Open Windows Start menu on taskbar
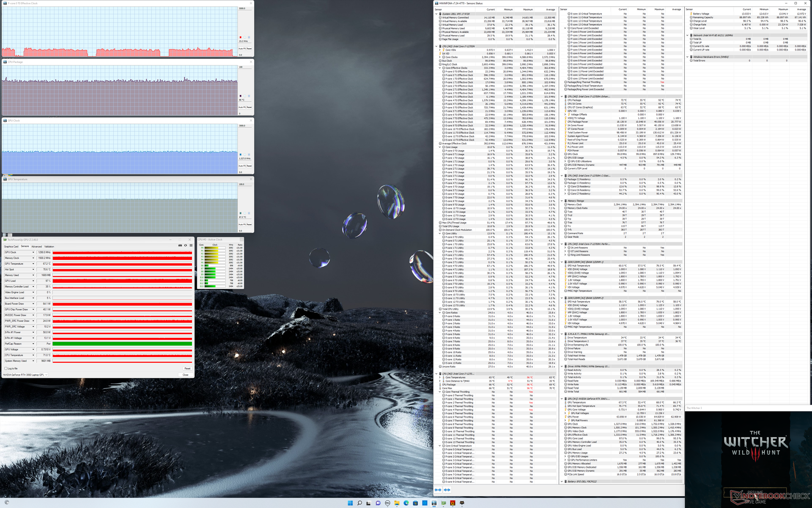 350,503
